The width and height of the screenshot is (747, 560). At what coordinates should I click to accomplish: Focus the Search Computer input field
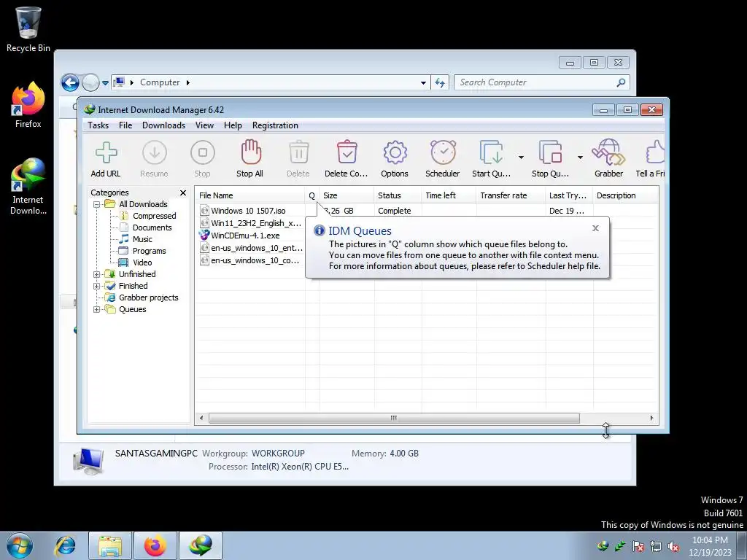point(542,82)
